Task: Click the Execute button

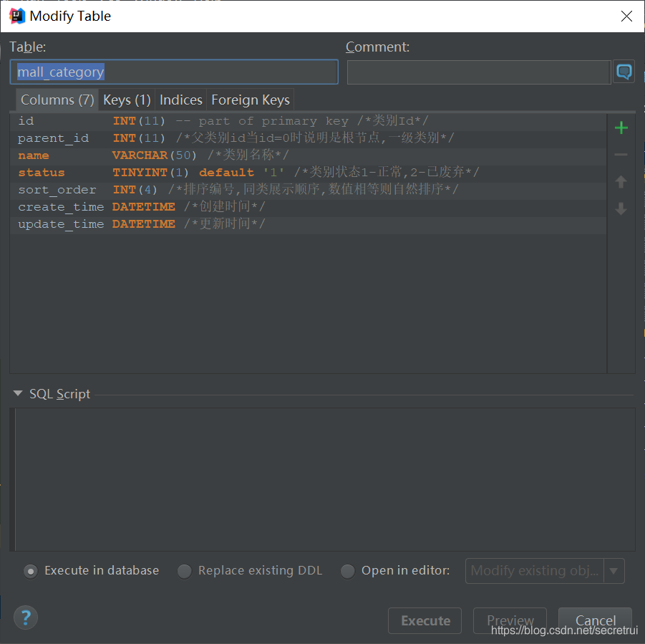Action: [425, 620]
